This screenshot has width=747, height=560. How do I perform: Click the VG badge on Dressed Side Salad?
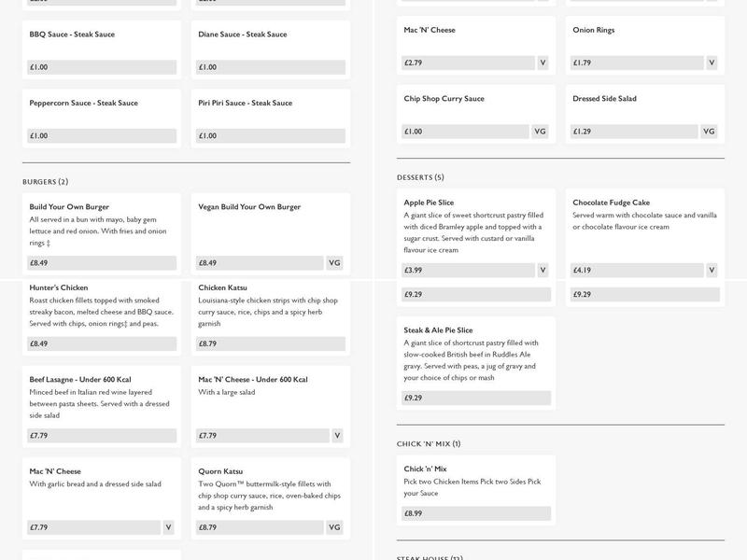(709, 132)
